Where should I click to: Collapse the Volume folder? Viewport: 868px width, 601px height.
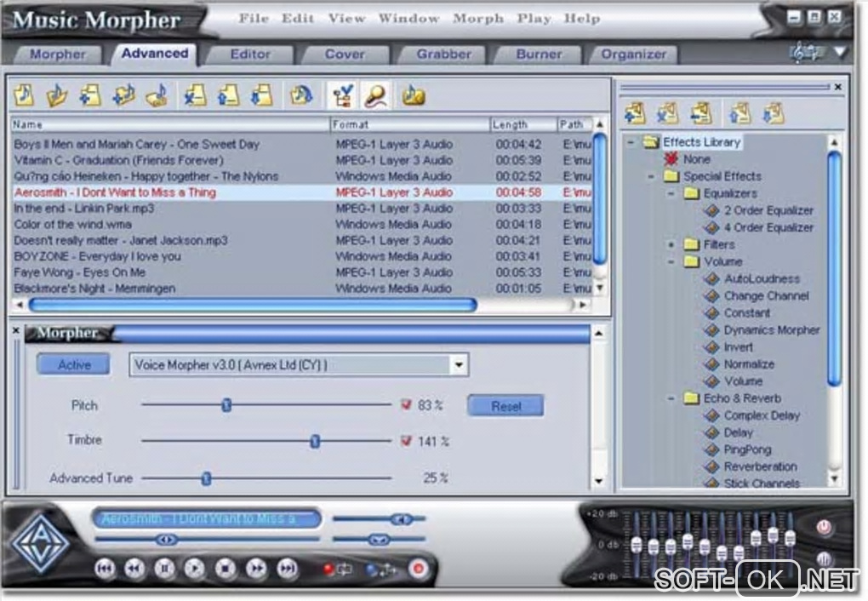coord(671,261)
